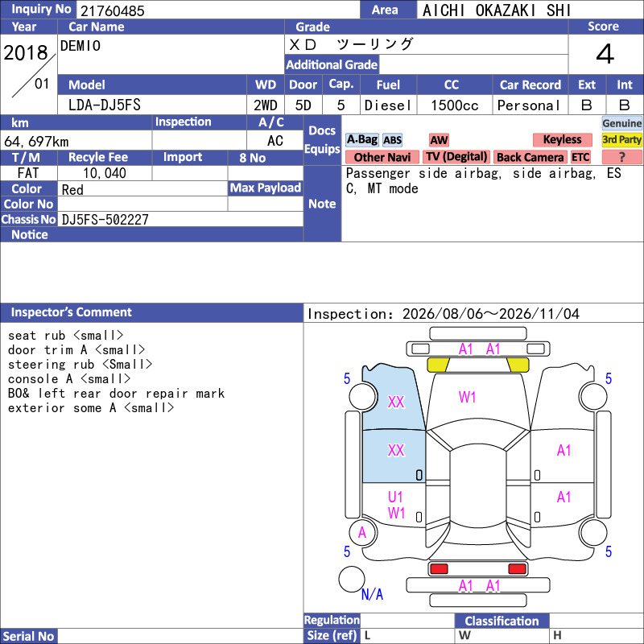Select the Other Navi badge

click(x=382, y=157)
